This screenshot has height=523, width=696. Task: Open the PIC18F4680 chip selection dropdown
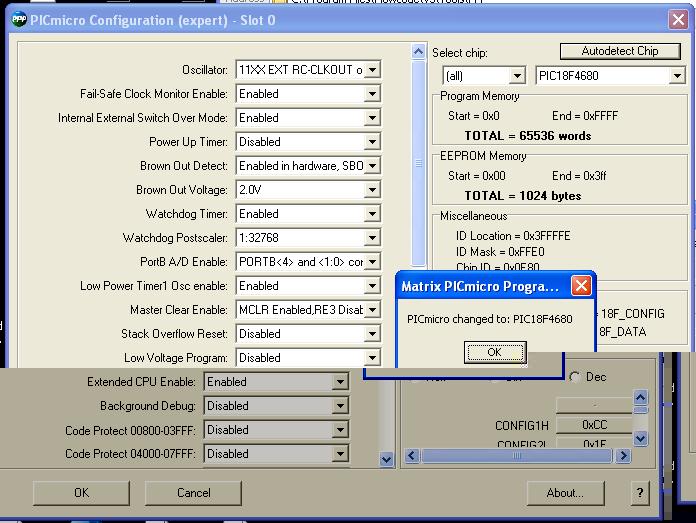[x=677, y=76]
